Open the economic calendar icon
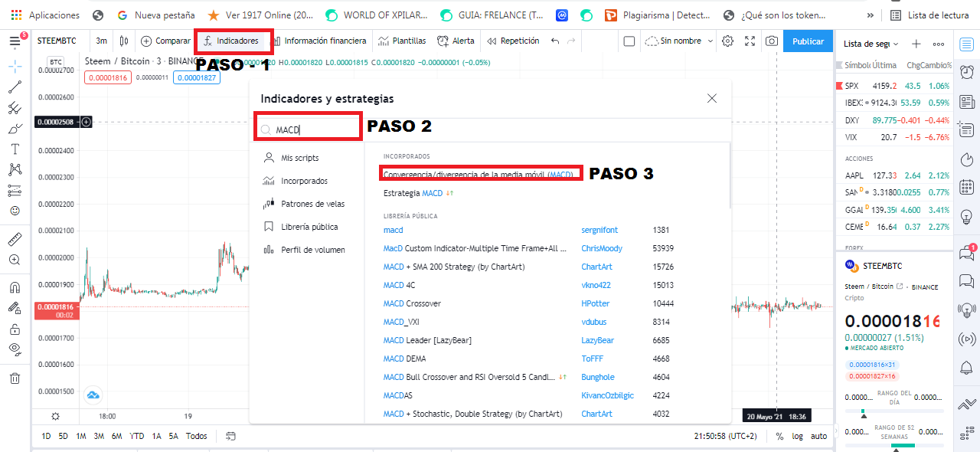The image size is (980, 452). click(966, 188)
